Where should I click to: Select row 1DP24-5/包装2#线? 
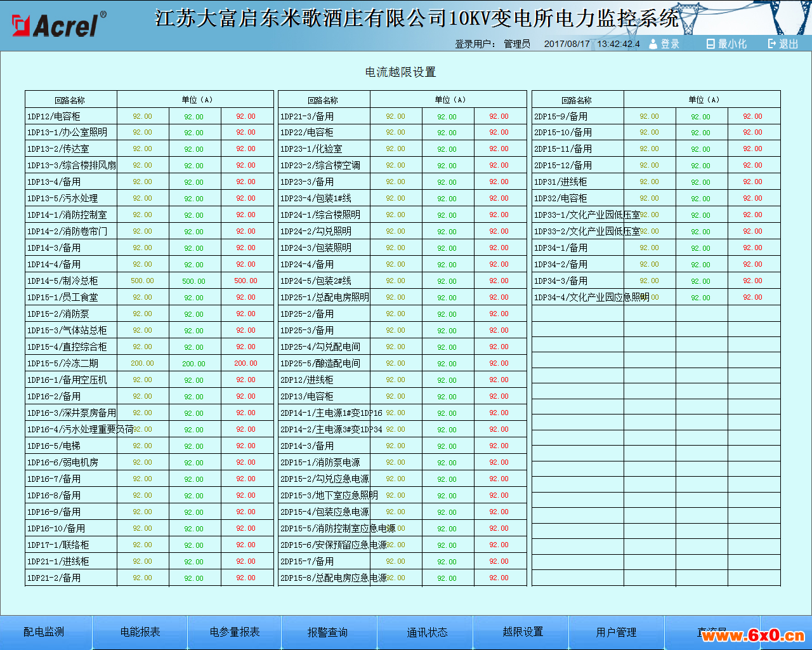pos(402,281)
